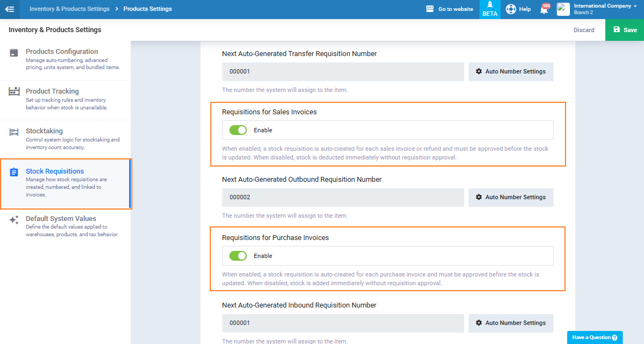
Task: Click the Go to website storefront icon
Action: point(430,9)
